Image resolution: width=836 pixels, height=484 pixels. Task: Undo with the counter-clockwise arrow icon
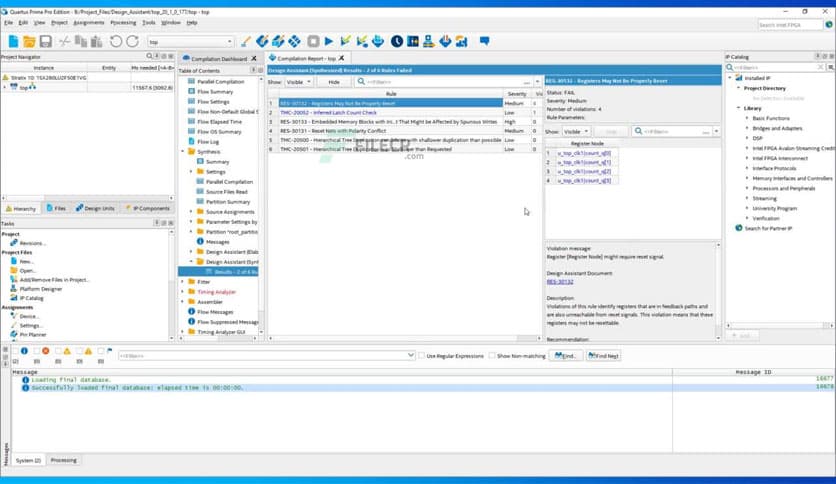click(116, 42)
